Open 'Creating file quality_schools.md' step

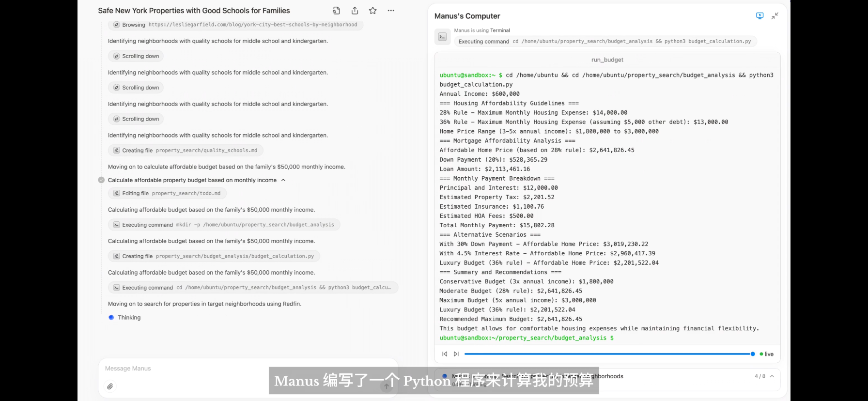pyautogui.click(x=186, y=151)
